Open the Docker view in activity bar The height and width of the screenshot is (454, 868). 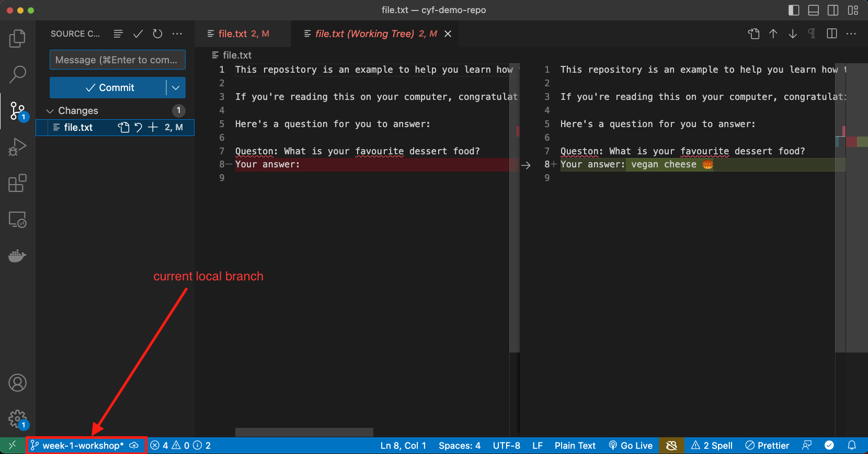[17, 256]
